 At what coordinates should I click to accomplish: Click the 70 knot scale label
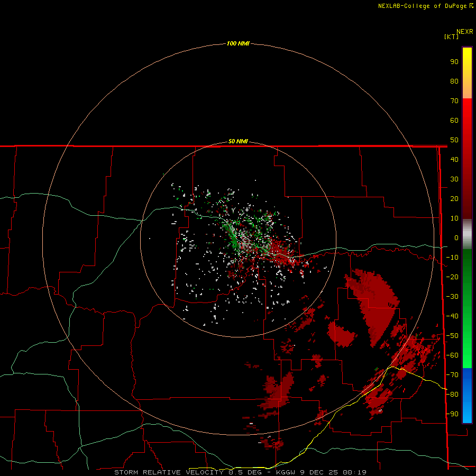(x=454, y=101)
